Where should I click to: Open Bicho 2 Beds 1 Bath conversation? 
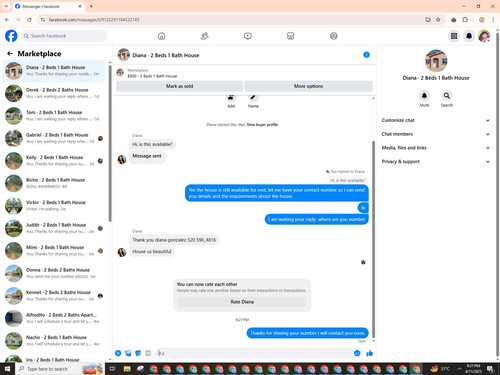tap(54, 183)
